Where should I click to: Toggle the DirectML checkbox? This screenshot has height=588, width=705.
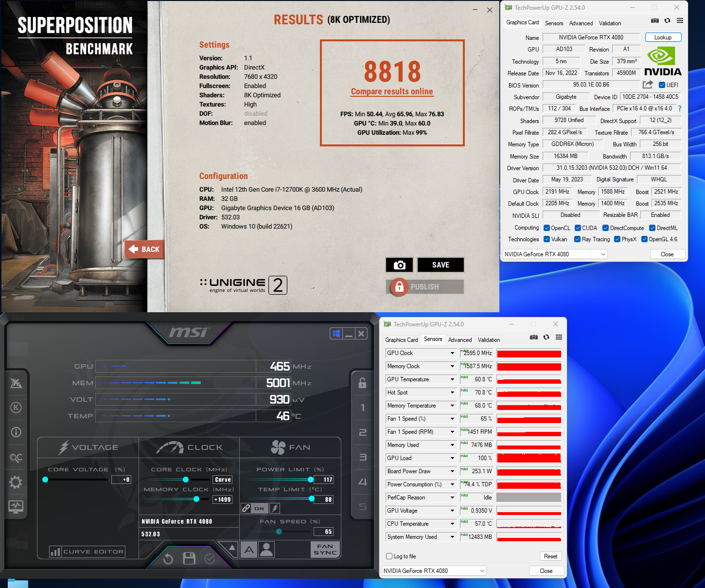tap(652, 228)
